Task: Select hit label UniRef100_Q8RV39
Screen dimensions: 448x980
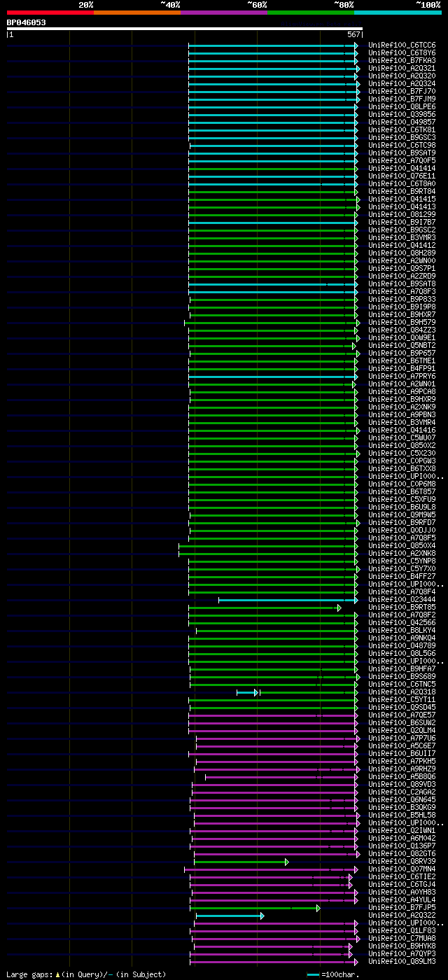Action: click(x=402, y=862)
